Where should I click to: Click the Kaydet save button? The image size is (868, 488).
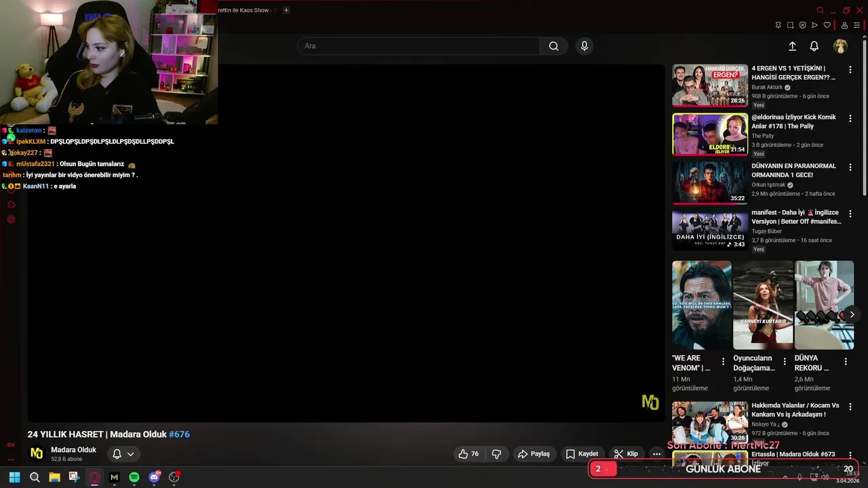[x=582, y=454]
